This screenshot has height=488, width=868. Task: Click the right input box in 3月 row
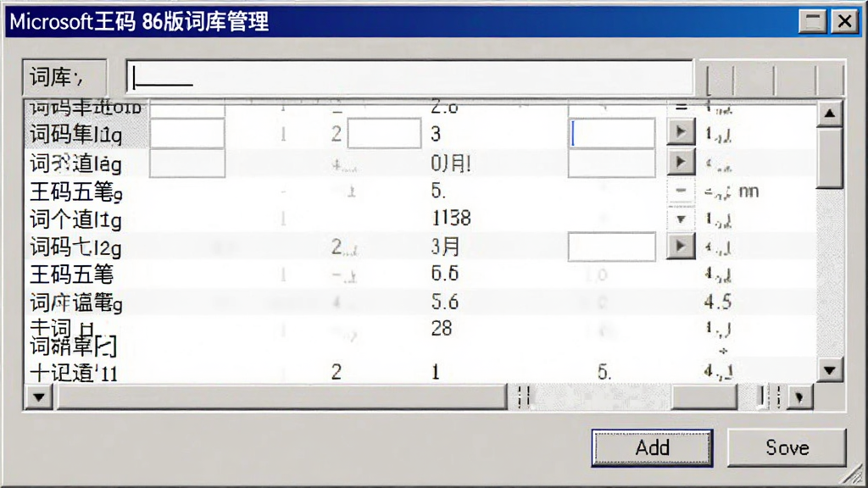click(x=612, y=247)
